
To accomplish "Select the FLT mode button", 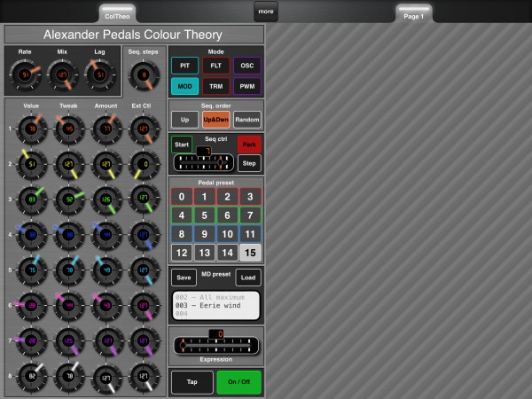I will pos(215,66).
